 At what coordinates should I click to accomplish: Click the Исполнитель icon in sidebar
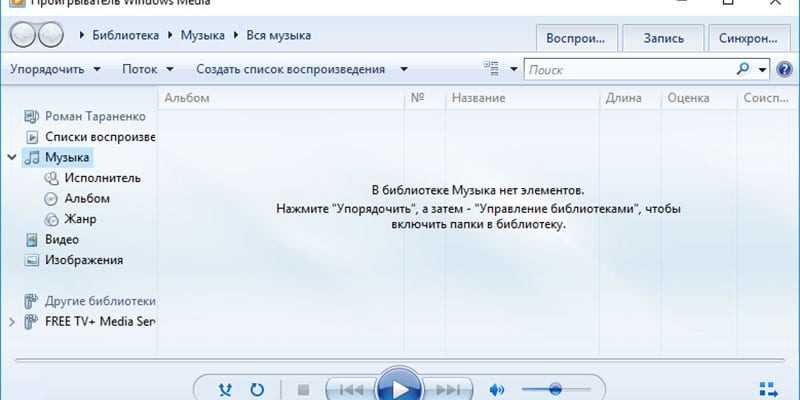[51, 178]
